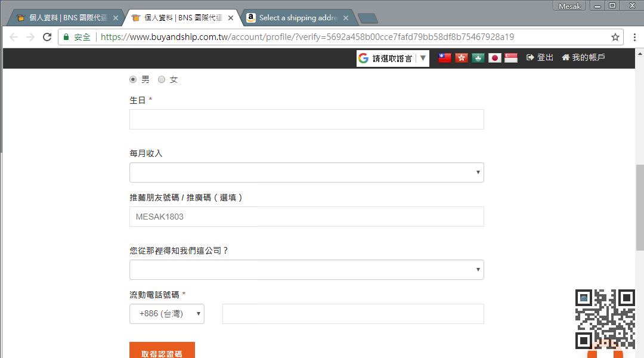Click the Japan flag icon

(494, 58)
